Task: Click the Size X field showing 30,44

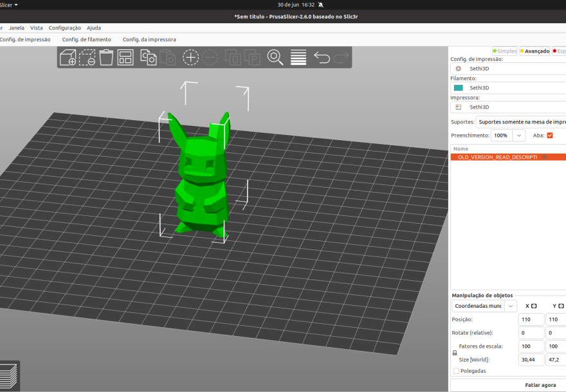Action: [x=531, y=359]
